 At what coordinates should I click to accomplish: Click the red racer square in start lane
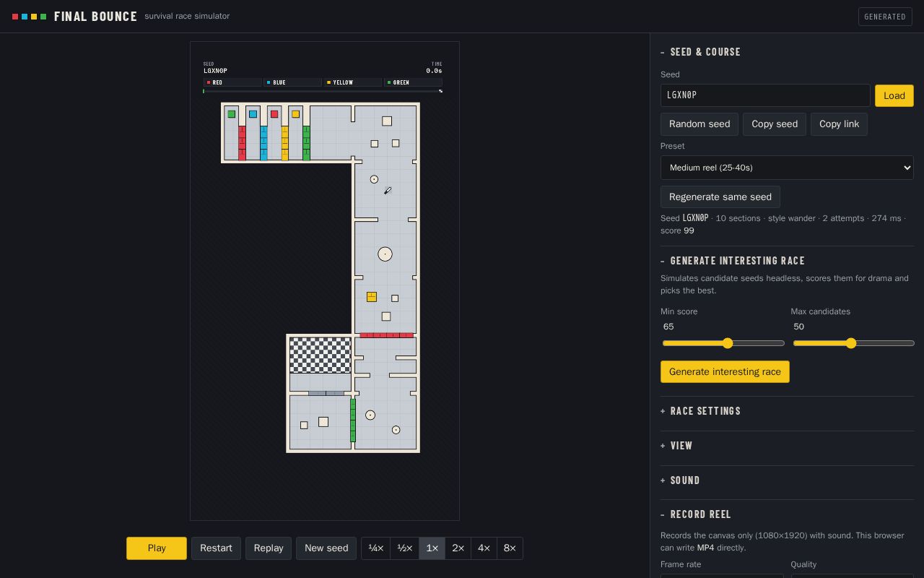tap(274, 114)
